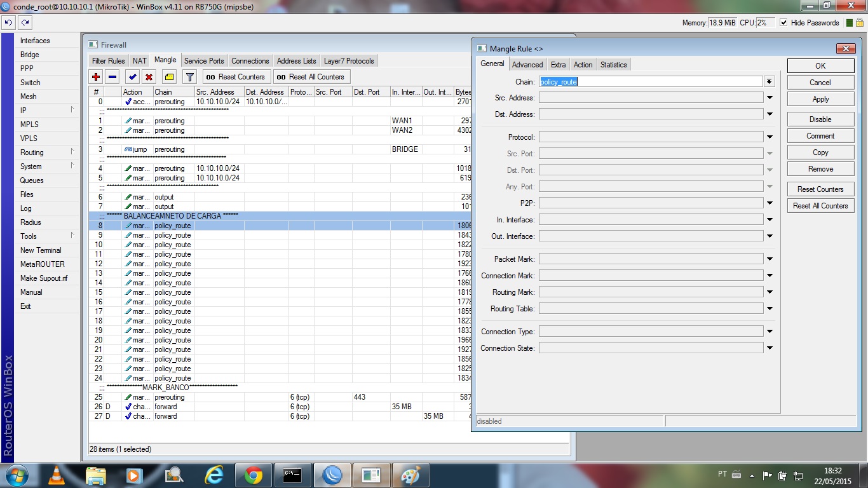Open the Chain dropdown in Mangle Rule
Image resolution: width=868 pixels, height=488 pixels.
point(770,81)
